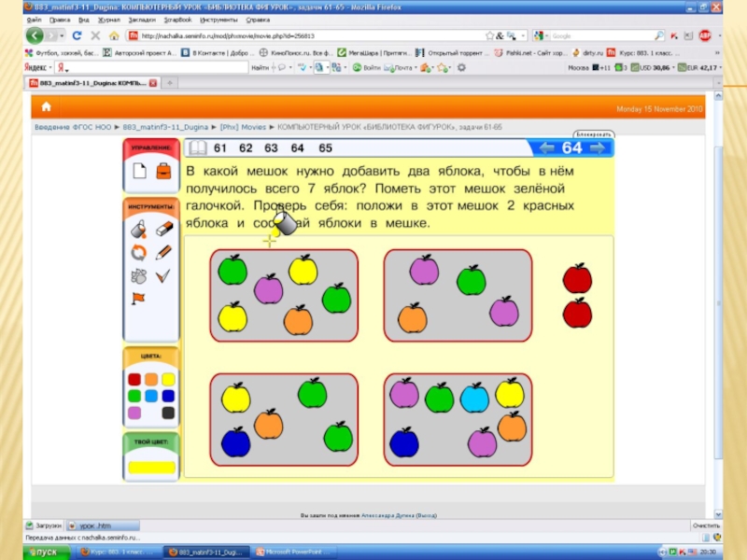Image resolution: width=747 pixels, height=560 pixels.
Task: Open a new tab with plus button
Action: point(170,83)
